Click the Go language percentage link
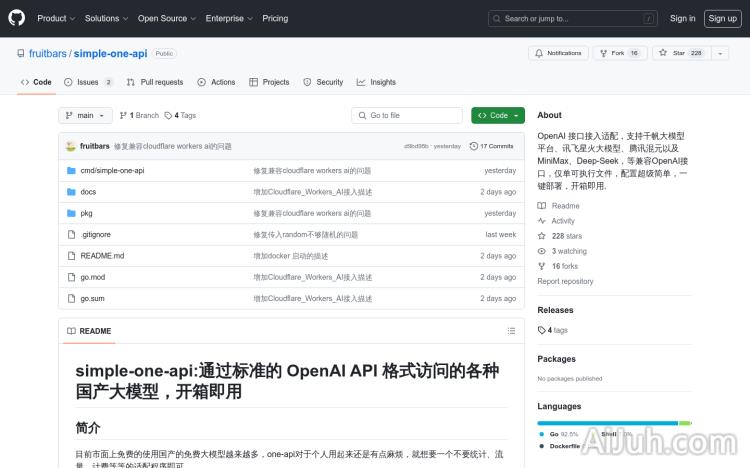Viewport: 750px width, 468px height. coord(559,434)
